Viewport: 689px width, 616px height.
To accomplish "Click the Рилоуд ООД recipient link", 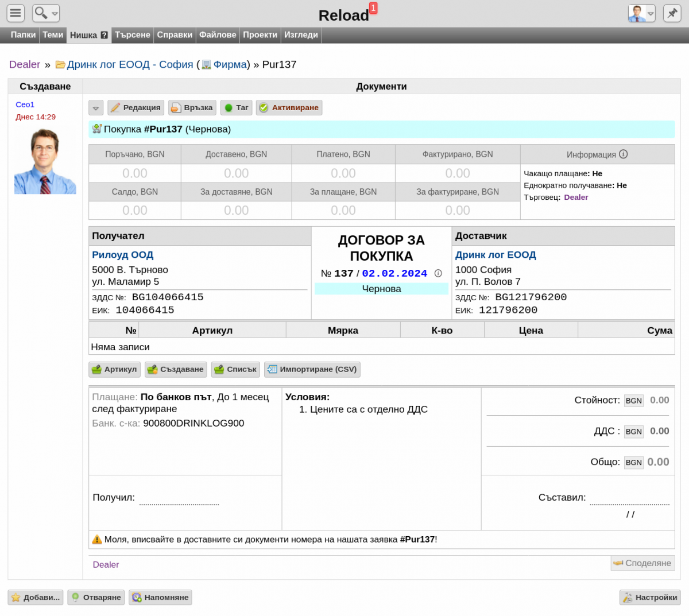I will click(122, 255).
